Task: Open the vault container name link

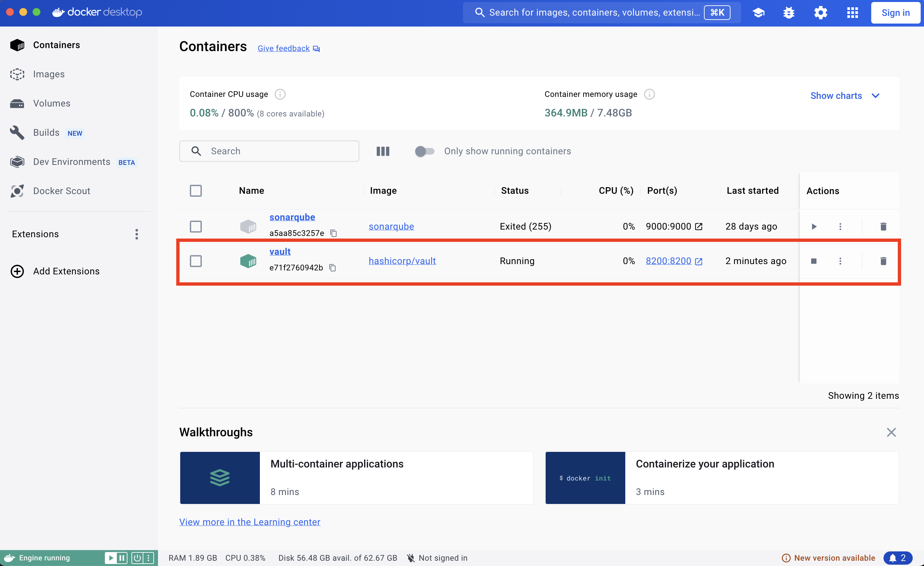Action: point(280,251)
